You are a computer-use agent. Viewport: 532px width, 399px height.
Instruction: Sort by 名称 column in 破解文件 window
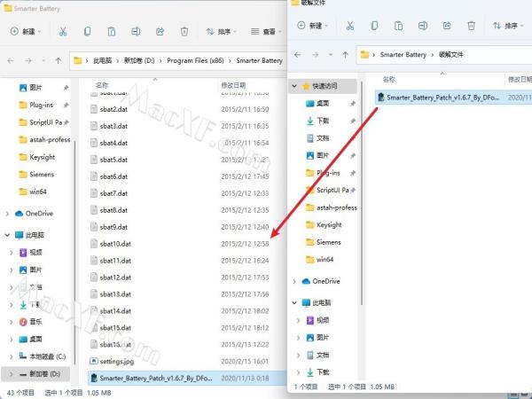pyautogui.click(x=389, y=80)
